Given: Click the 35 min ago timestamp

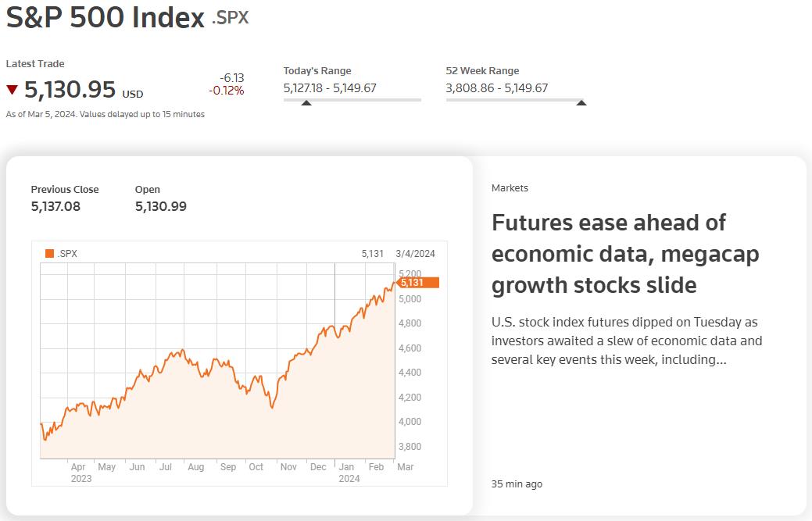Looking at the screenshot, I should click(517, 484).
